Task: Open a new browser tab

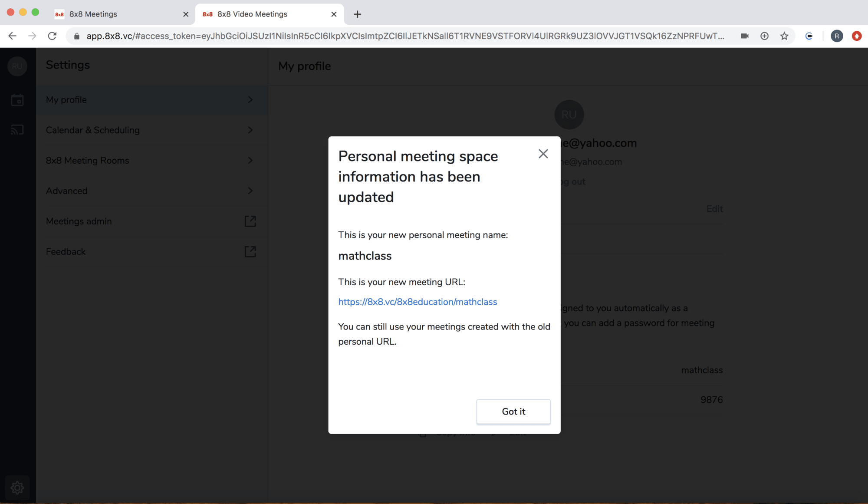Action: (357, 14)
